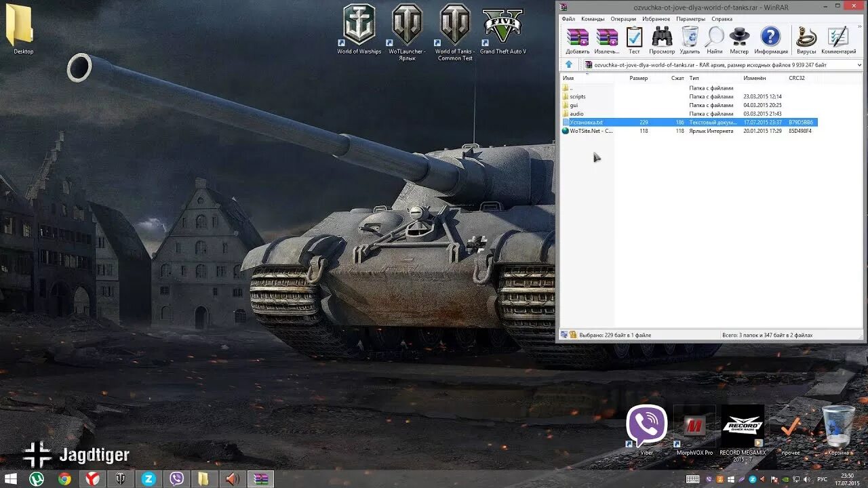Image resolution: width=868 pixels, height=488 pixels.
Task: Open the Избранное menu
Action: point(656,19)
